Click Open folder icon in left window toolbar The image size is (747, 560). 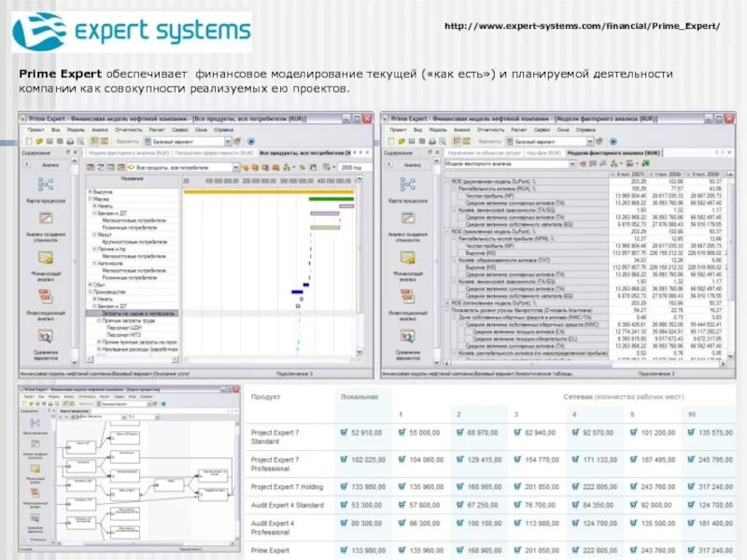point(39,142)
